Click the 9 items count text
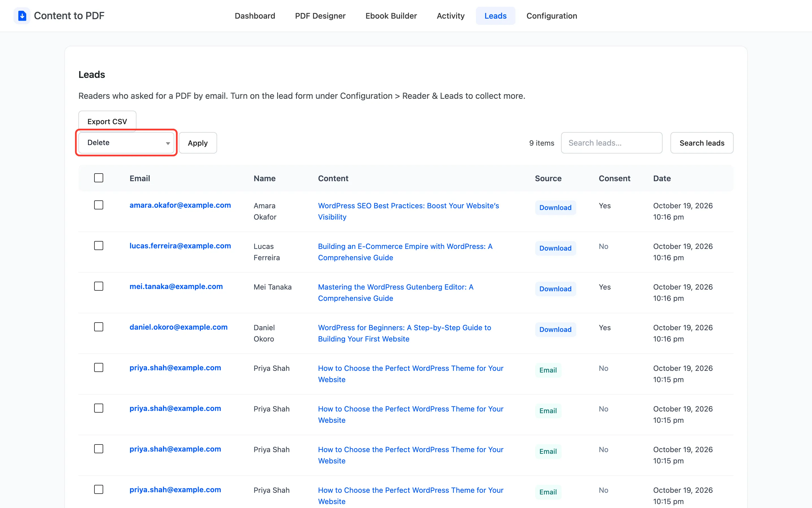This screenshot has width=812, height=508. point(542,143)
